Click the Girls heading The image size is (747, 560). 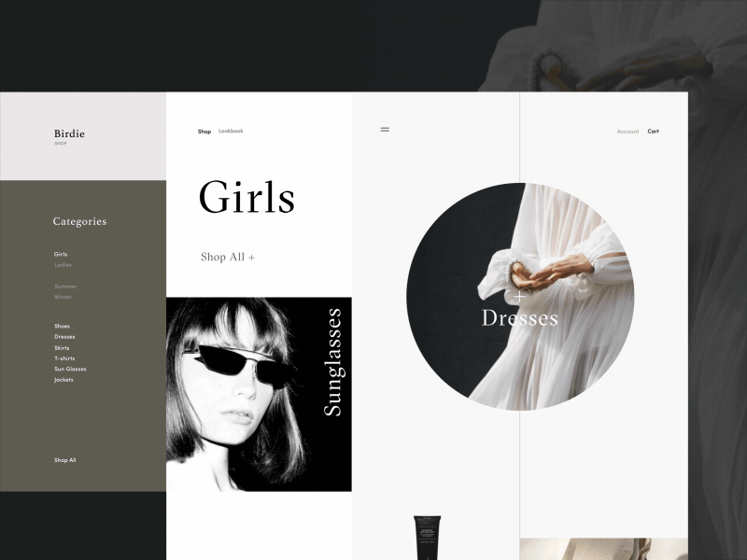coord(247,197)
